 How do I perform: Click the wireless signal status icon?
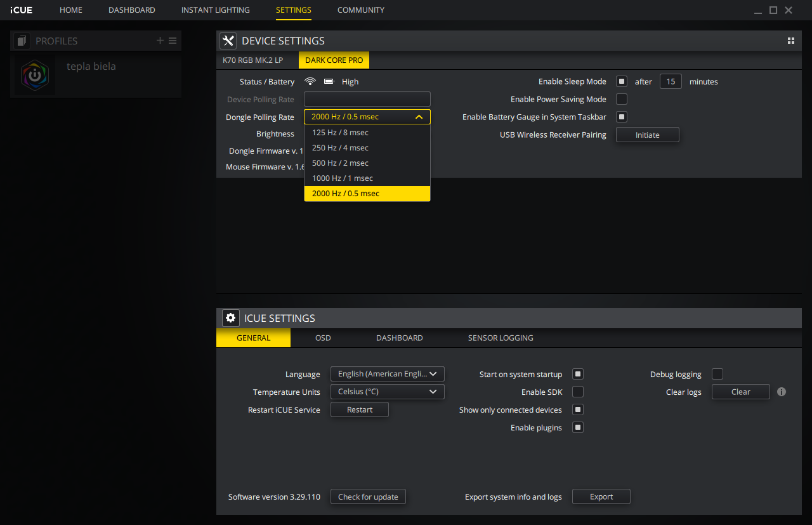coord(310,81)
